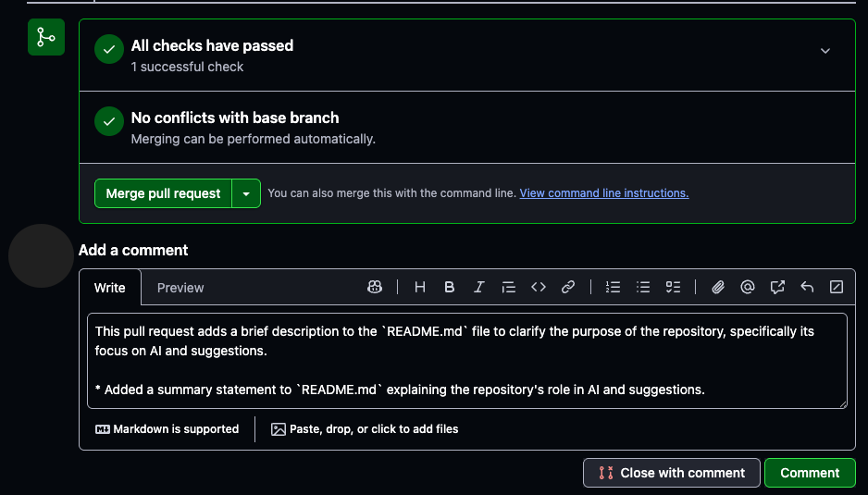Insert a numbered list icon
Screen dimensions: 868x495
[x=613, y=287]
